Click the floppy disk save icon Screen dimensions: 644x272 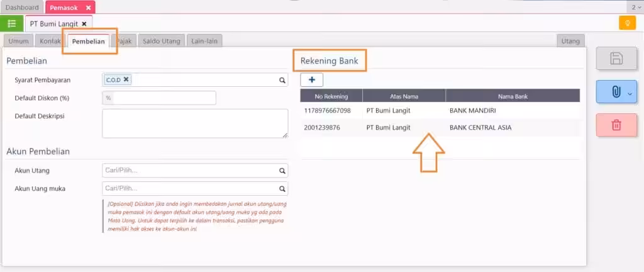(616, 59)
